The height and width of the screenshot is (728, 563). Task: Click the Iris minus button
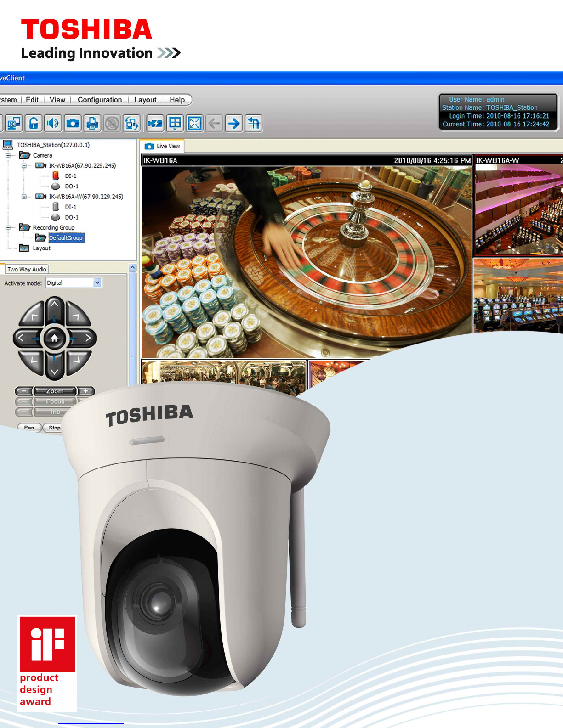(x=23, y=412)
